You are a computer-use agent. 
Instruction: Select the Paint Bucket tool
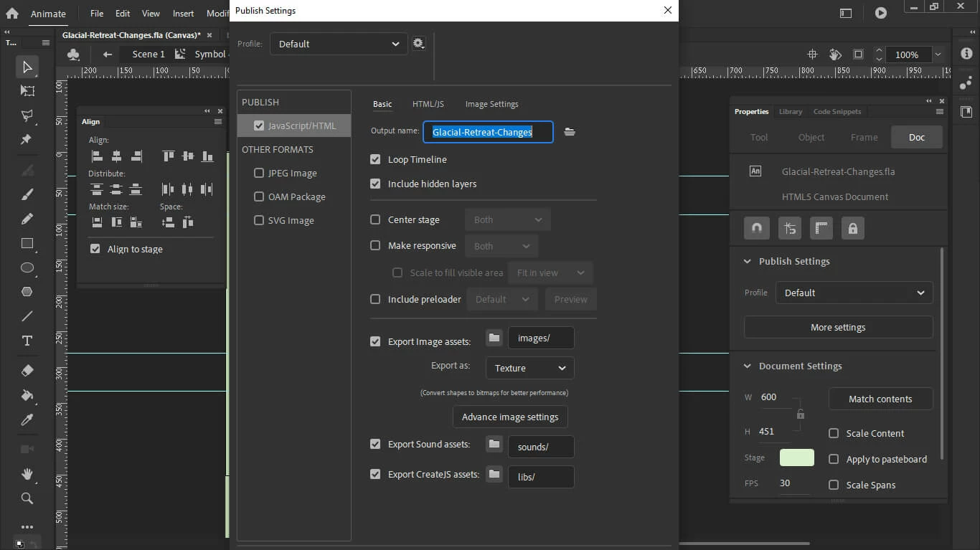pyautogui.click(x=27, y=395)
